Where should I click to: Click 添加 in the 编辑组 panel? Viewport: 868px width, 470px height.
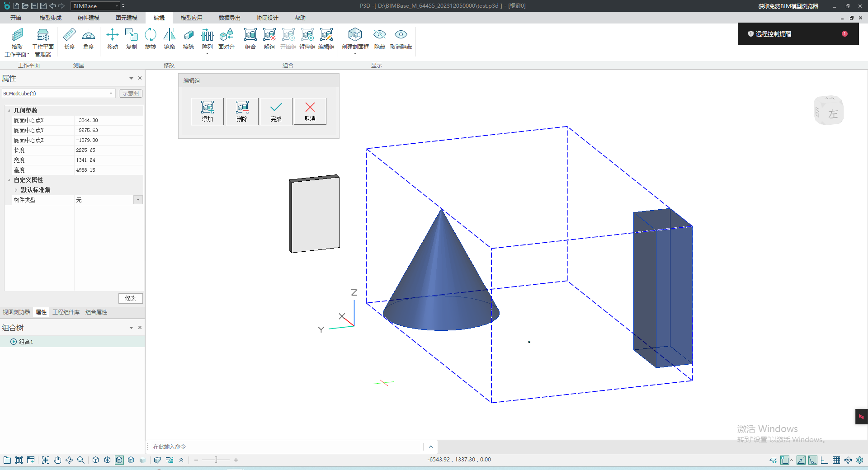coord(207,111)
